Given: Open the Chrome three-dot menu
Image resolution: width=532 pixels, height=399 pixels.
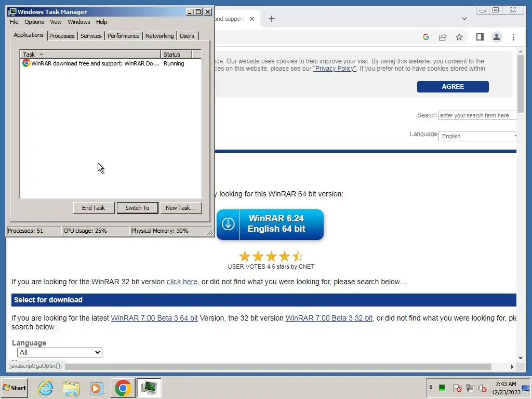Looking at the screenshot, I should click(513, 37).
